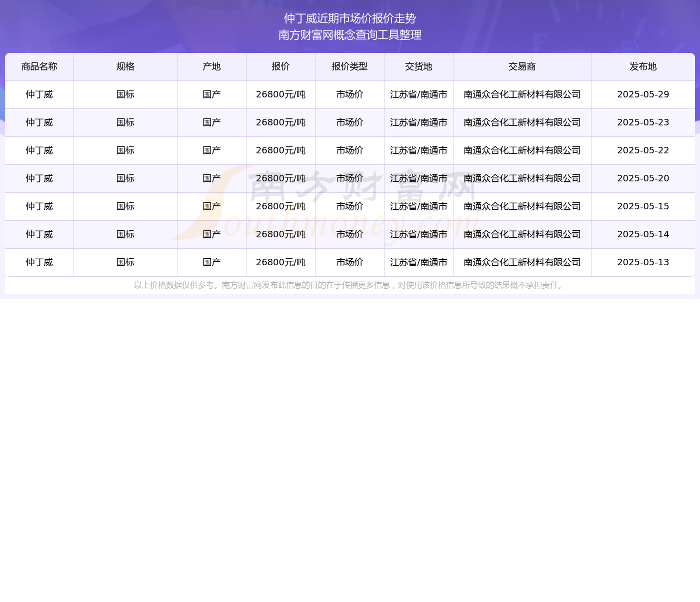Click 南通众合化工新材料有限公司 in the 2025-05-22 row

click(522, 150)
